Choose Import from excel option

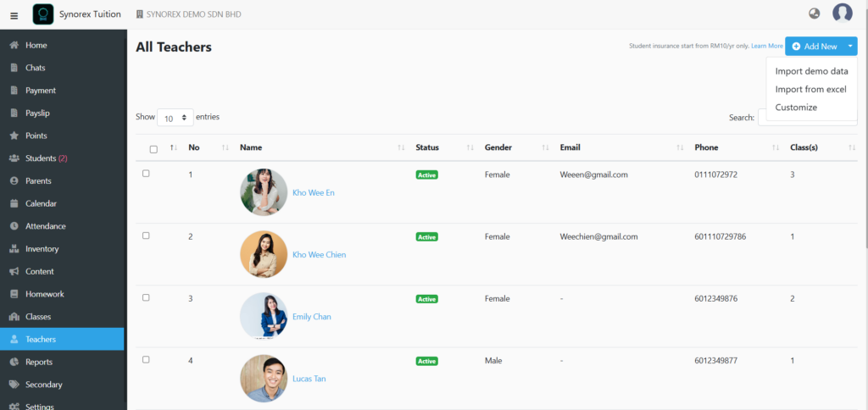click(811, 89)
